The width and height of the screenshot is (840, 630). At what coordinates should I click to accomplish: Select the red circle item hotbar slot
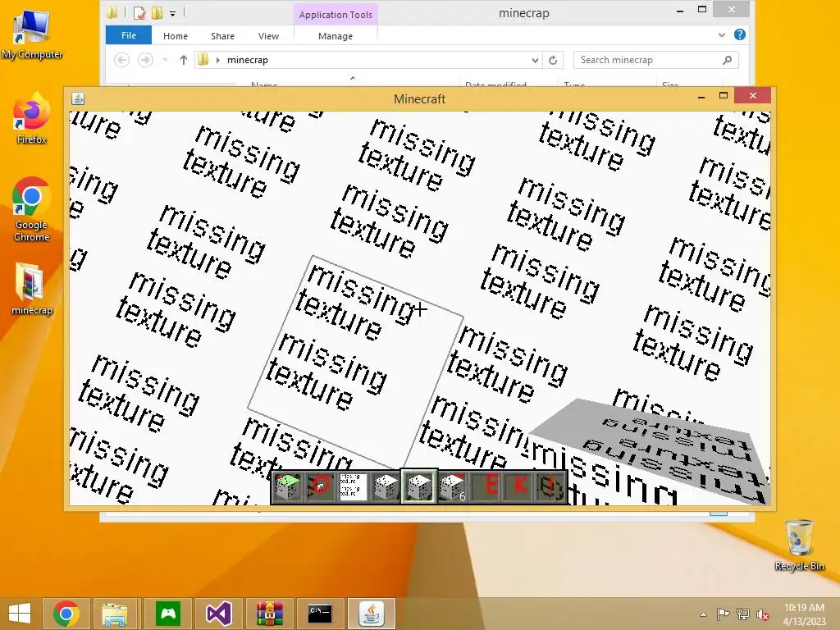point(320,486)
